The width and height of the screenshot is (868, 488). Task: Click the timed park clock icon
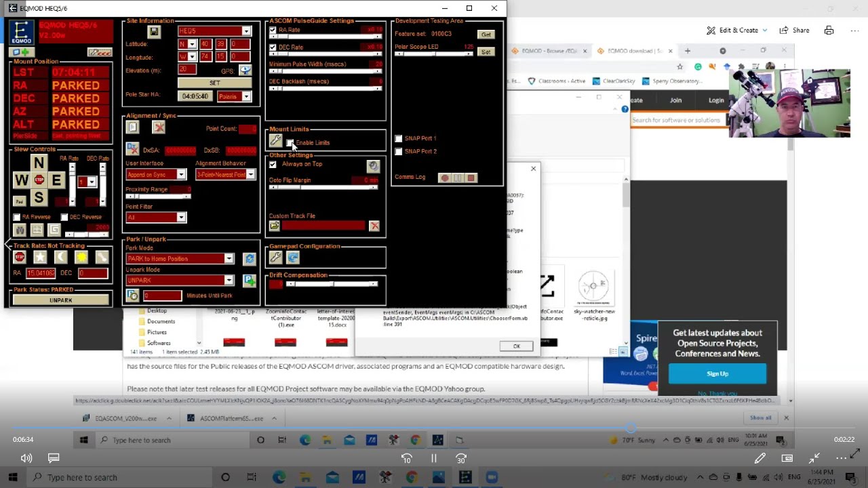point(132,296)
